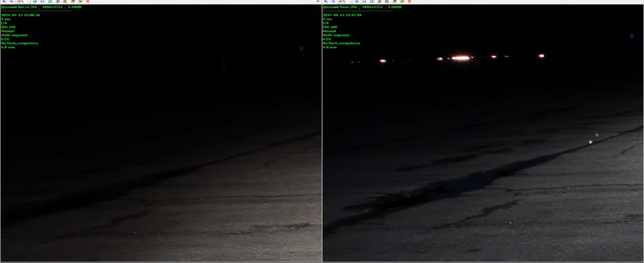Rotate the right image clockwise
This screenshot has height=263, width=644.
[x=387, y=2]
